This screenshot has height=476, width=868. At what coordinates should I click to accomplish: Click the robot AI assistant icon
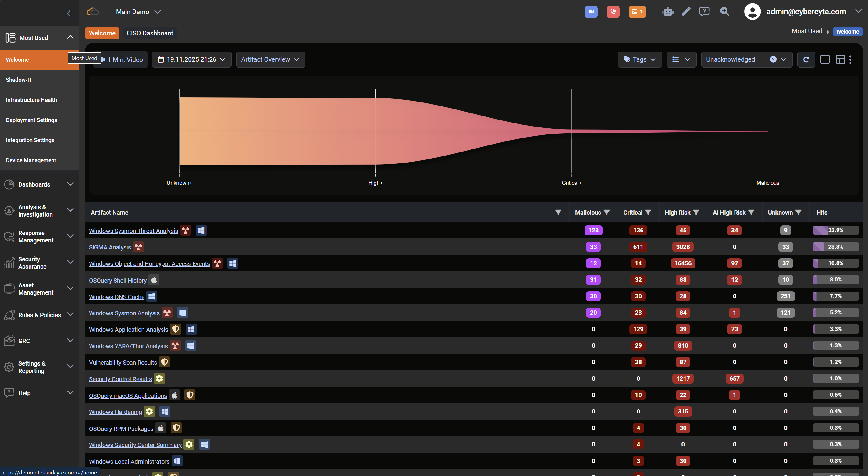pos(667,12)
